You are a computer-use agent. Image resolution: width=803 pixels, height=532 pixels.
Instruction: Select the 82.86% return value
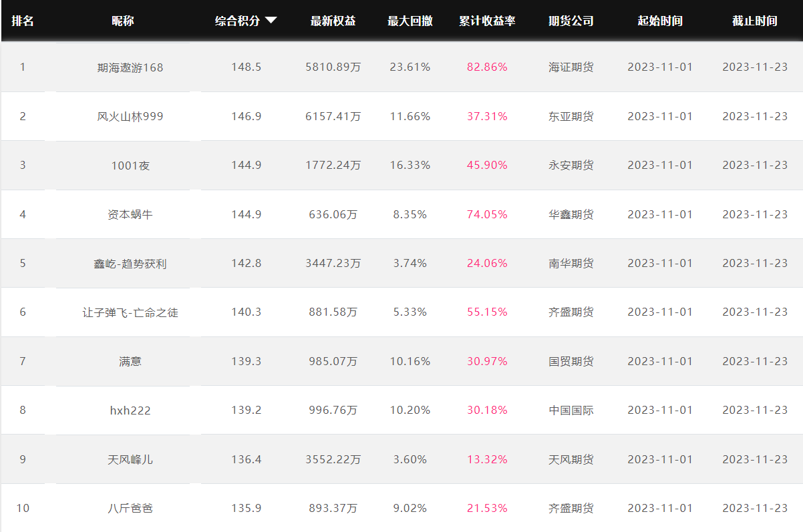487,67
